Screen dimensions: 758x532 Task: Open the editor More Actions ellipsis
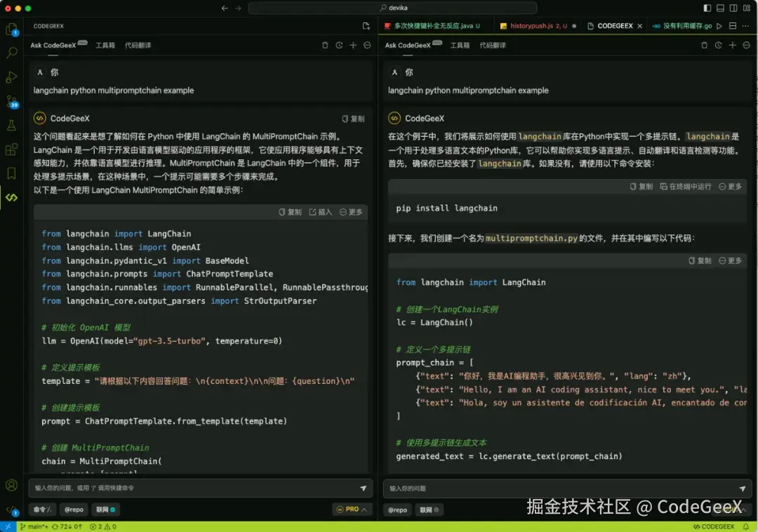click(x=746, y=25)
